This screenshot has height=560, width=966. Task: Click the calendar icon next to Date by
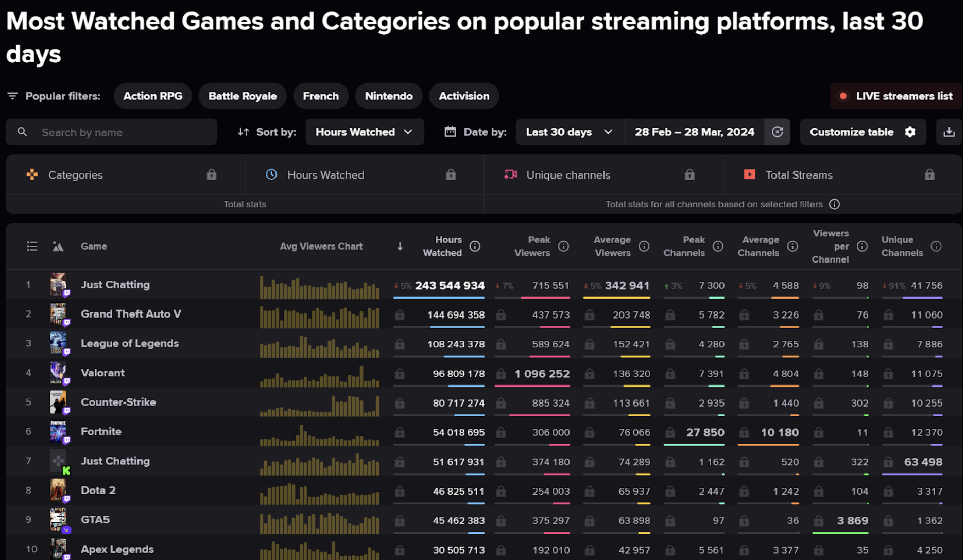(x=450, y=132)
